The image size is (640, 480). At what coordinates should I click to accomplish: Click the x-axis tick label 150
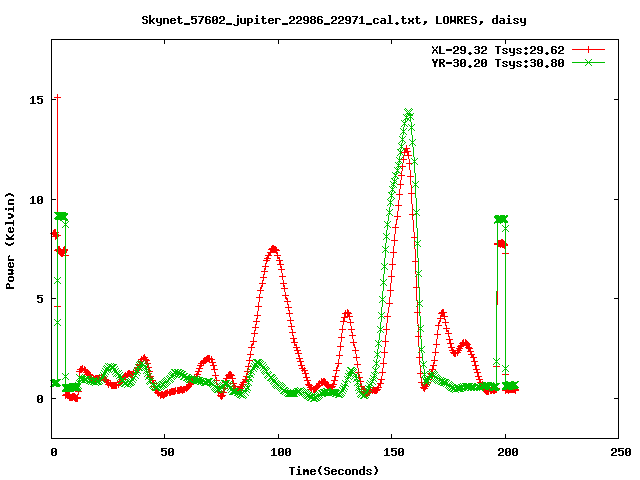pyautogui.click(x=392, y=452)
